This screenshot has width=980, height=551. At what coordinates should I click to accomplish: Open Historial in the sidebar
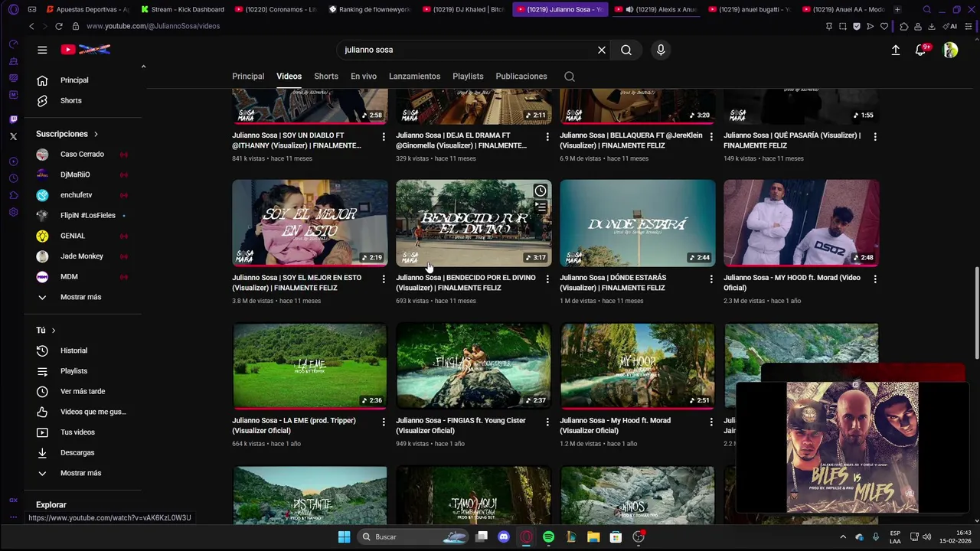click(83, 350)
